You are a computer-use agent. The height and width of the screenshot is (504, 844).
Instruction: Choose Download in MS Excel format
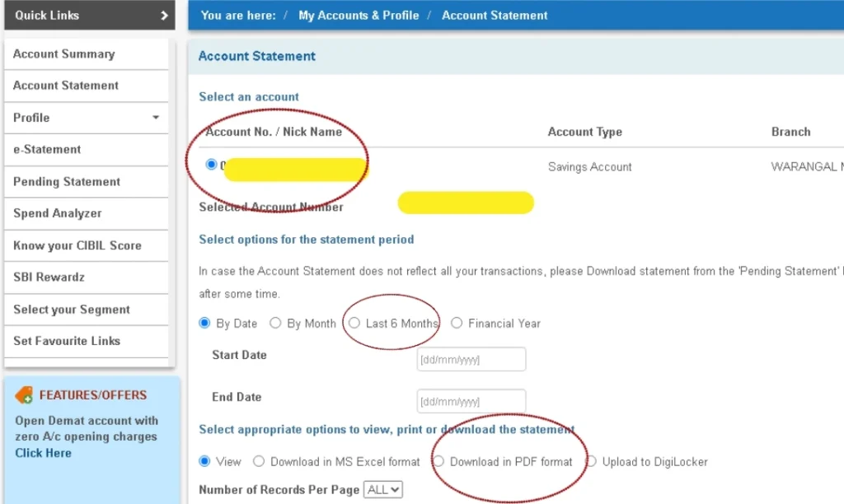click(259, 461)
